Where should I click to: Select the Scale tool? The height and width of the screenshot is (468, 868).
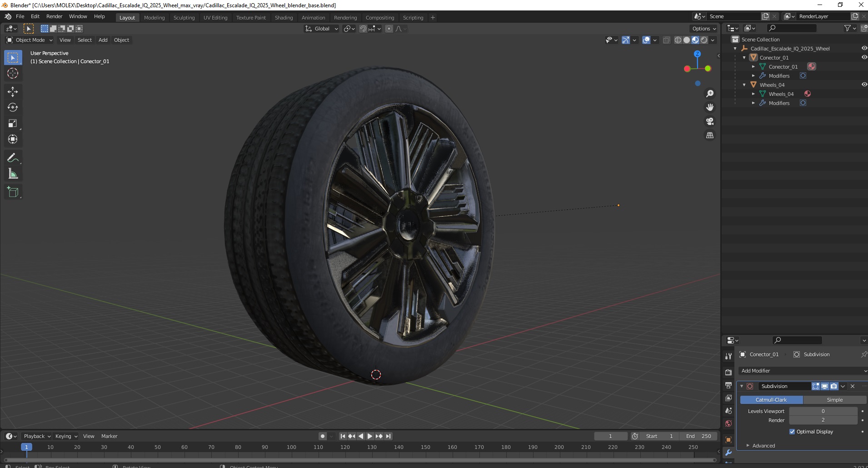[13, 124]
